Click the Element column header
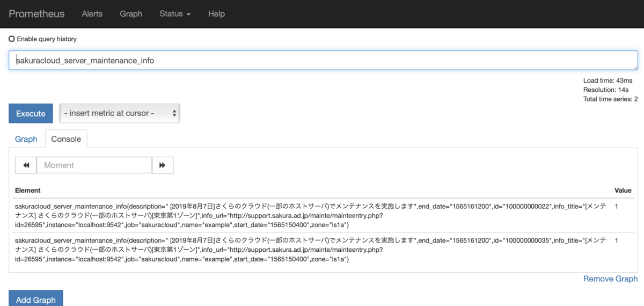Screen dimensions: 644x306 [28, 191]
